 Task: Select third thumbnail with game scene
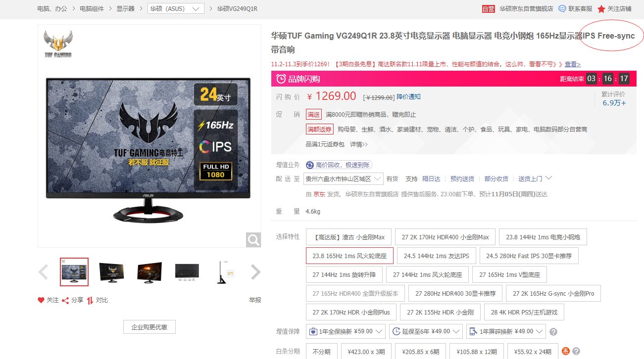(x=149, y=272)
